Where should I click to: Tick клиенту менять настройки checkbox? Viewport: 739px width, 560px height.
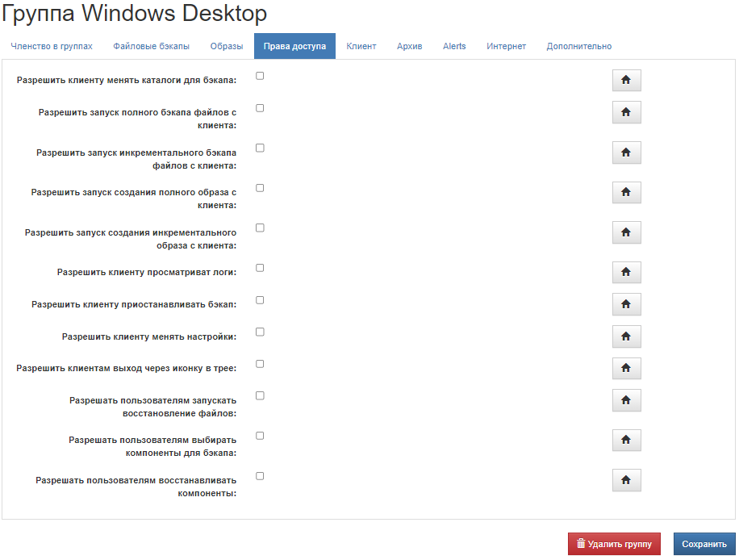click(260, 332)
